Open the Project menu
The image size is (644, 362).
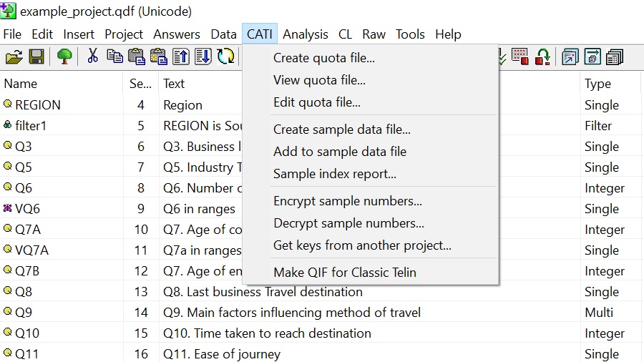124,34
